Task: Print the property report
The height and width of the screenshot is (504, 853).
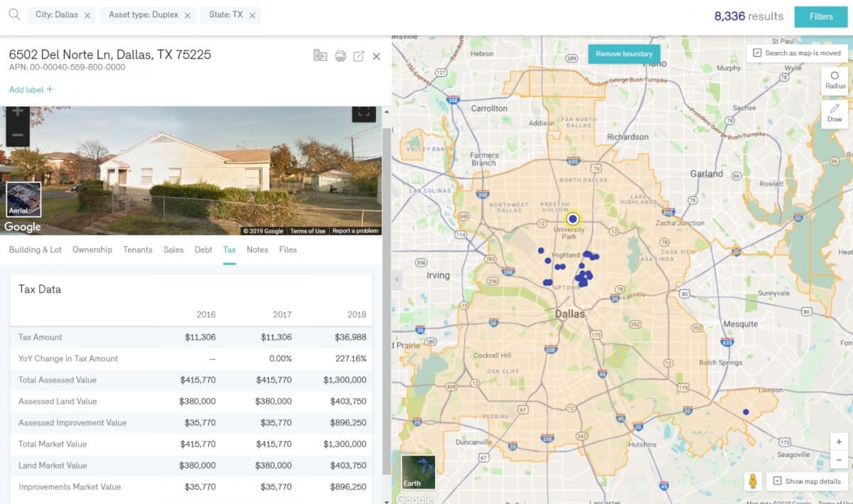Action: click(x=340, y=56)
